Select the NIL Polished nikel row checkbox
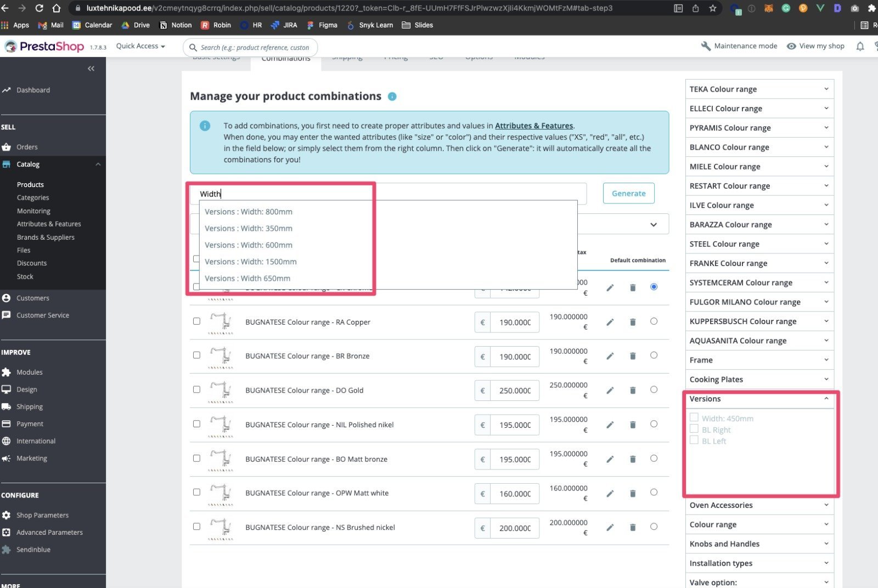 tap(196, 423)
